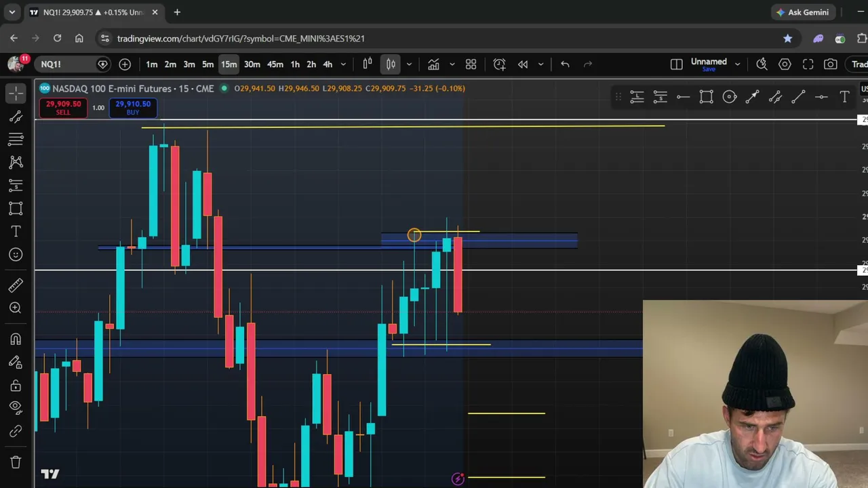This screenshot has width=868, height=488.
Task: Expand the replay options dropdown
Action: click(540, 64)
